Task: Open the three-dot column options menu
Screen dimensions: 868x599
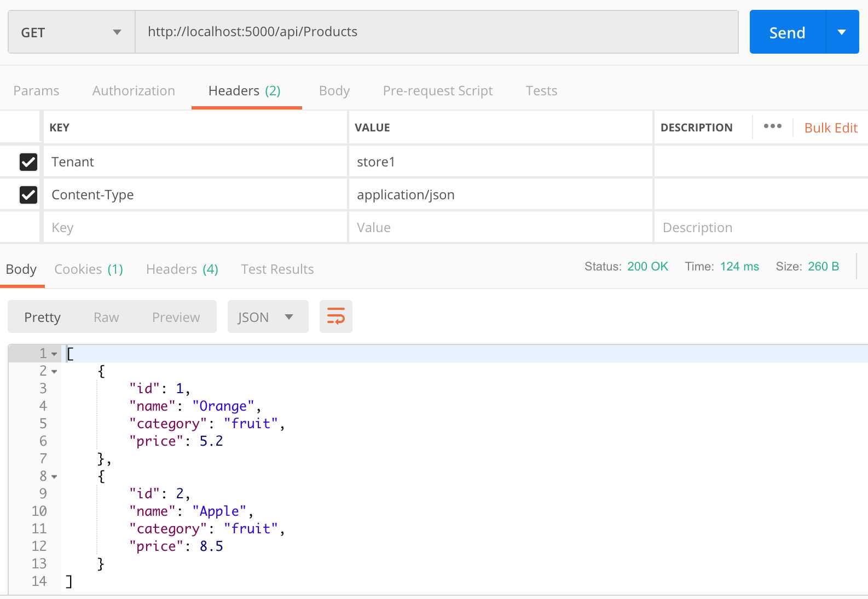Action: (x=773, y=126)
